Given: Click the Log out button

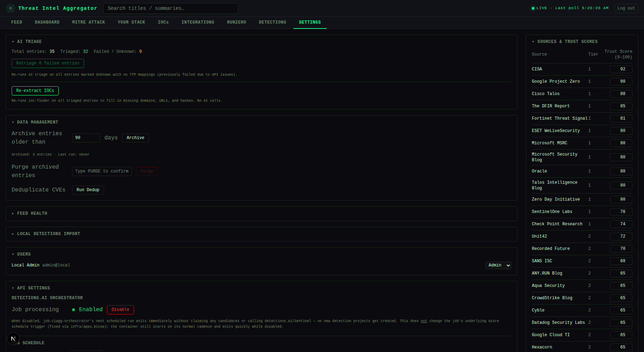Looking at the screenshot, I should (x=626, y=8).
